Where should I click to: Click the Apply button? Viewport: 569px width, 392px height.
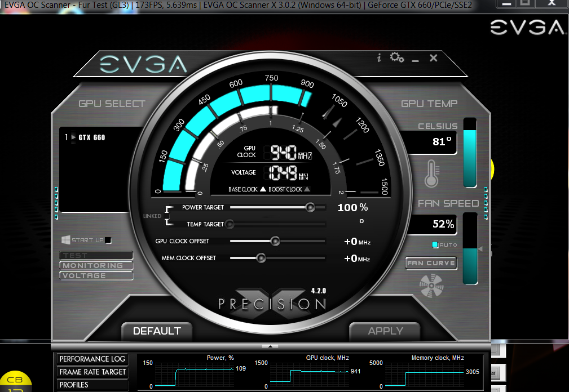tap(385, 331)
